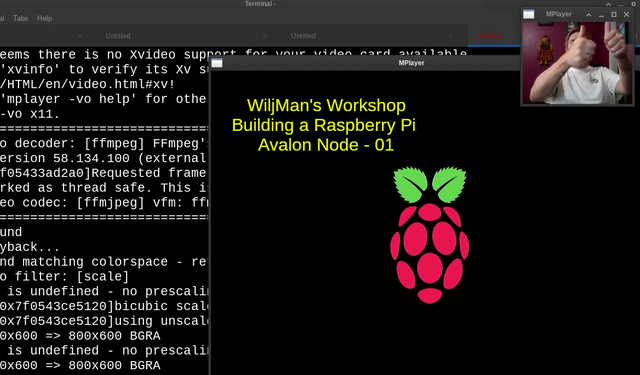Viewport: 640px width, 375px height.
Task: Click terminal text "'xvinfo' to verify its Xv"
Action: click(x=95, y=69)
